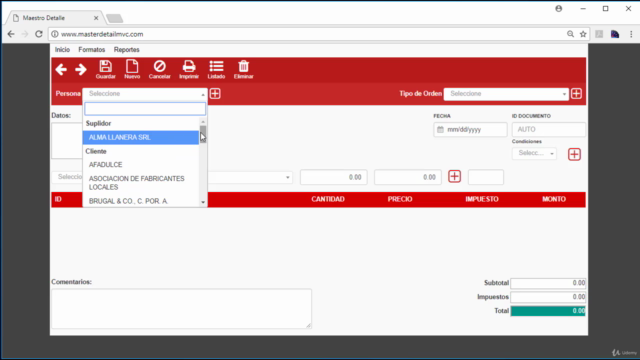Open the calendar icon in the Fecha field
Screen dimensions: 640x360
click(x=440, y=129)
